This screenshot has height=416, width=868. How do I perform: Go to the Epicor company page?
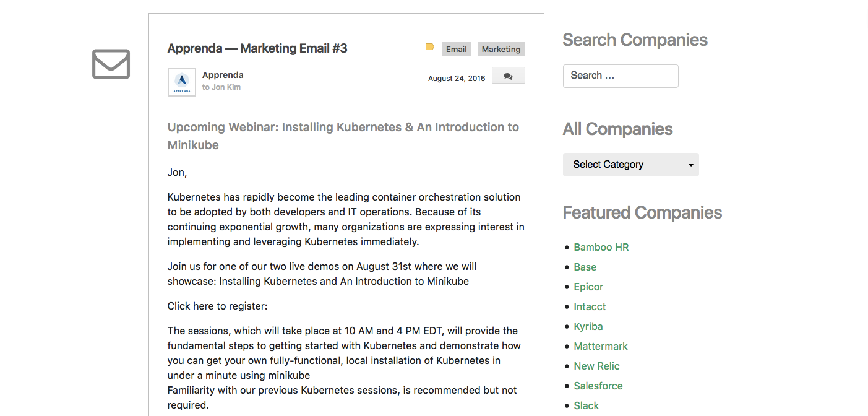588,287
